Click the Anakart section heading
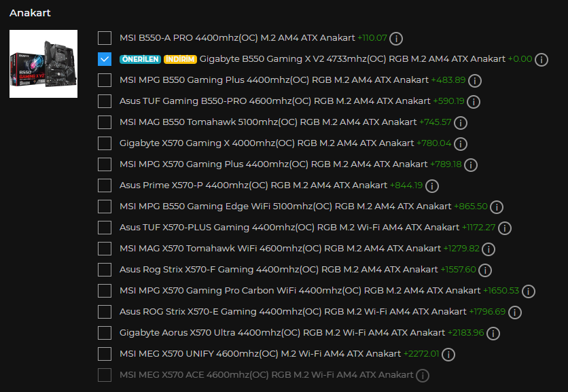 (x=30, y=13)
